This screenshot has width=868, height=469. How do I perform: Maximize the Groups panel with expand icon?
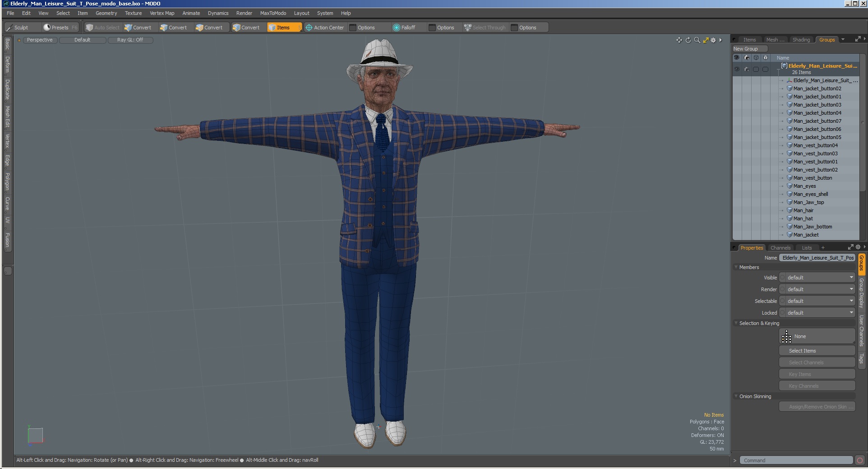(858, 39)
